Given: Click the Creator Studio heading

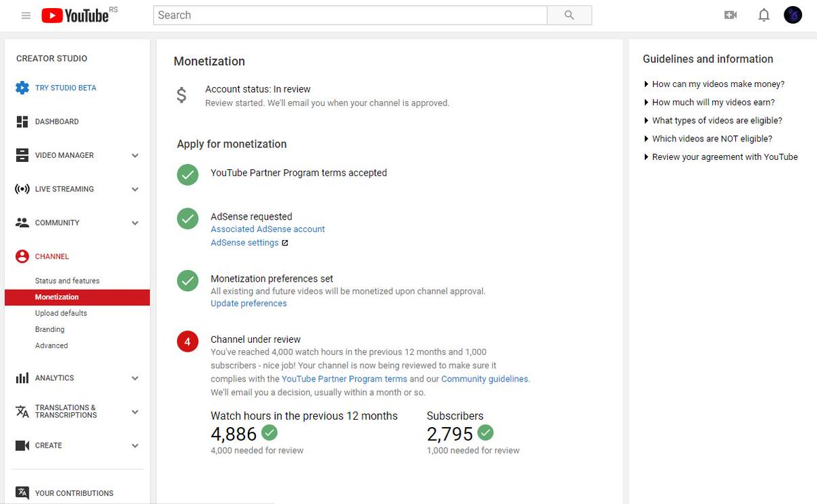Looking at the screenshot, I should pos(52,58).
